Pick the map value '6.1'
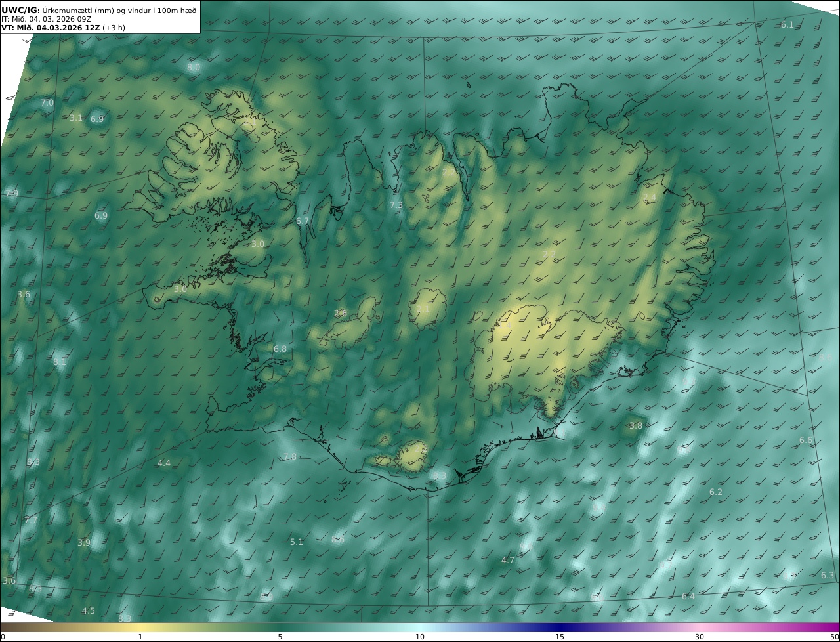840x642 pixels. 787,25
